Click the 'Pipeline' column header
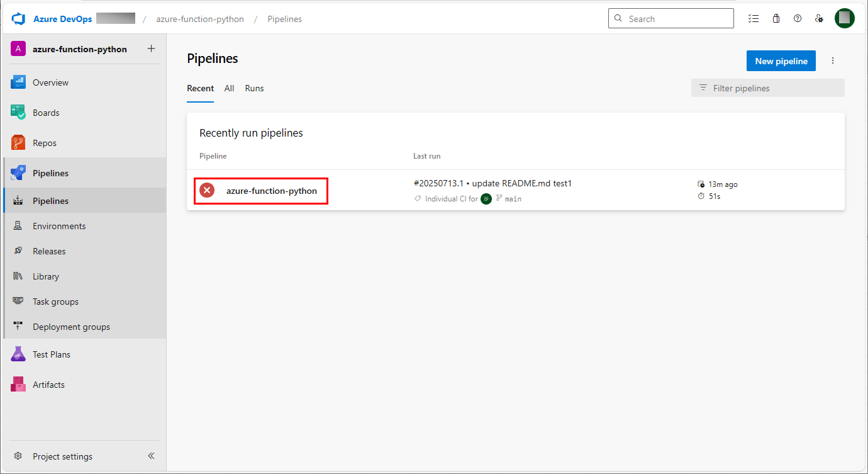868x474 pixels. [x=213, y=155]
